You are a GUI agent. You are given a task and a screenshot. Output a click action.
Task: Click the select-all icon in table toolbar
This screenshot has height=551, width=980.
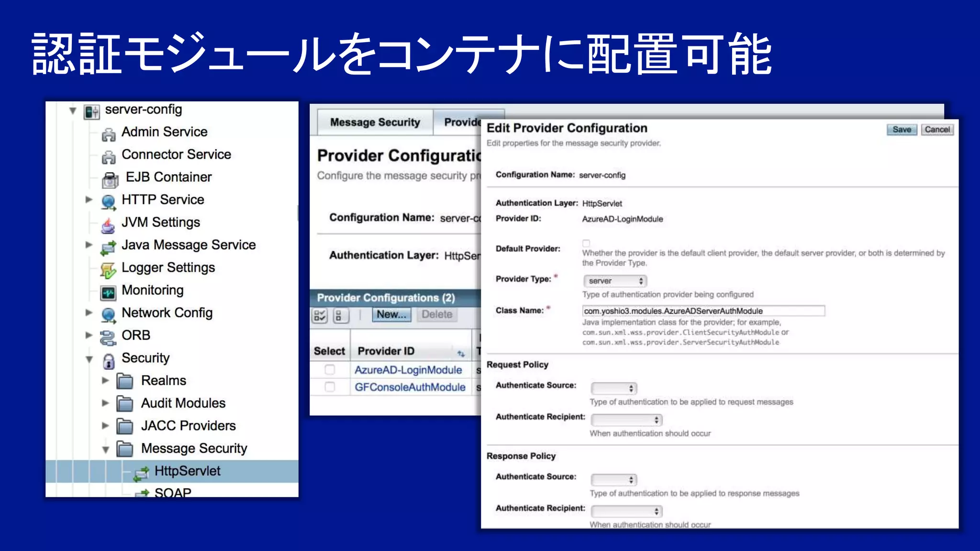pyautogui.click(x=320, y=315)
